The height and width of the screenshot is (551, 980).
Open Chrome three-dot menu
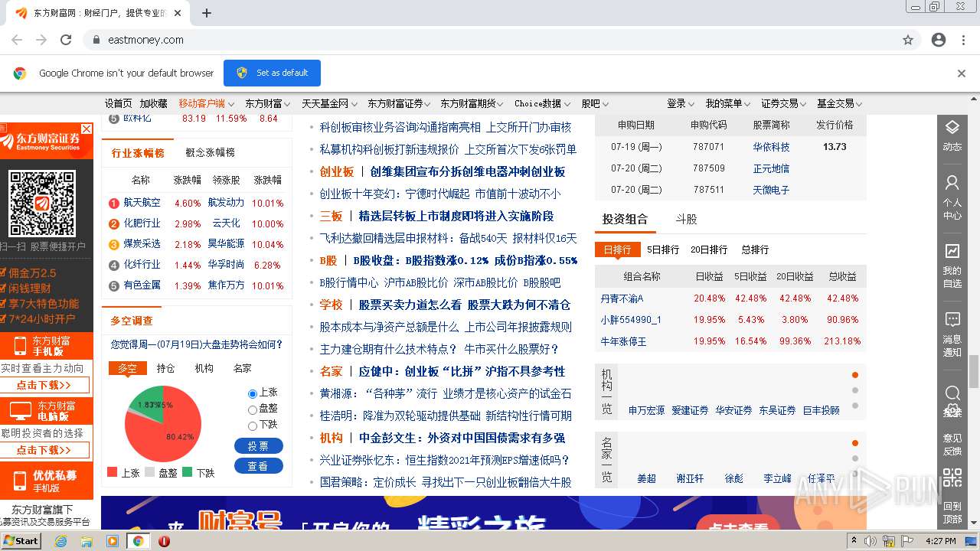coord(962,40)
